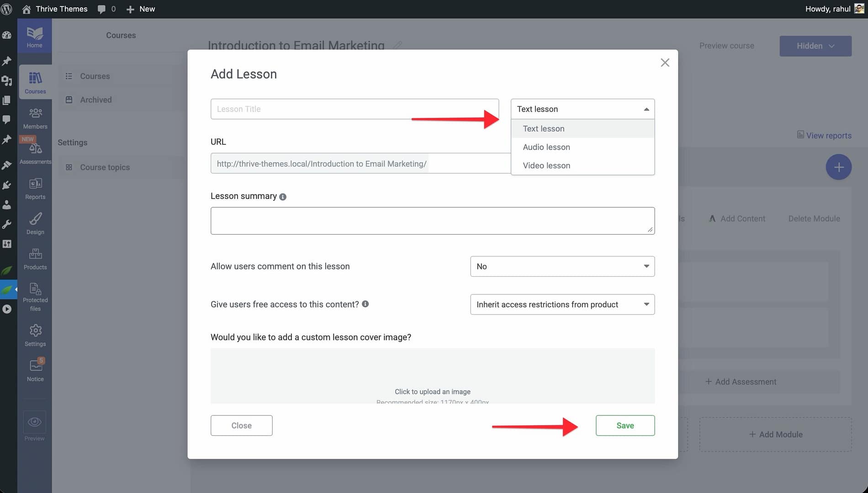Click the Reports icon in the Thrive sidebar
This screenshot has width=868, height=493.
(35, 184)
